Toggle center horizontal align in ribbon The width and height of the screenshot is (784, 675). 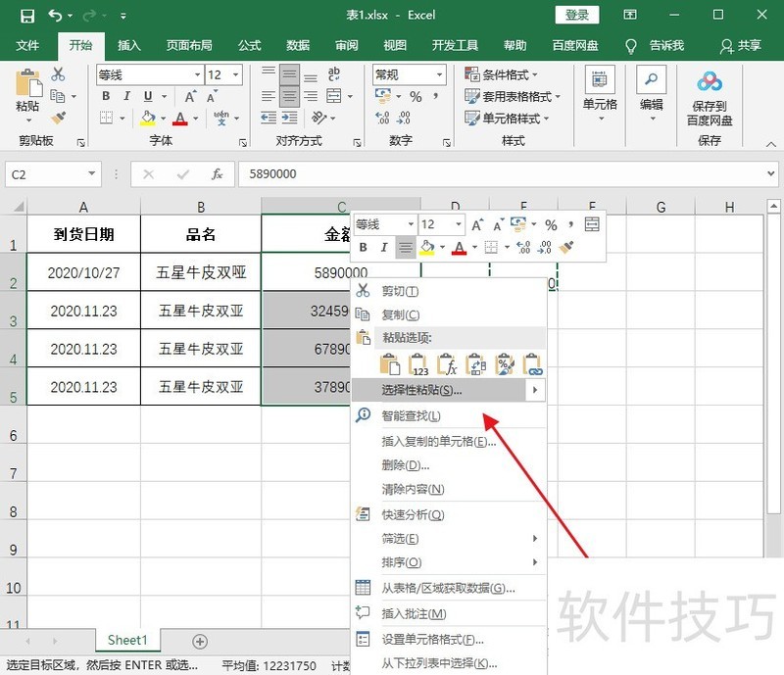point(289,97)
